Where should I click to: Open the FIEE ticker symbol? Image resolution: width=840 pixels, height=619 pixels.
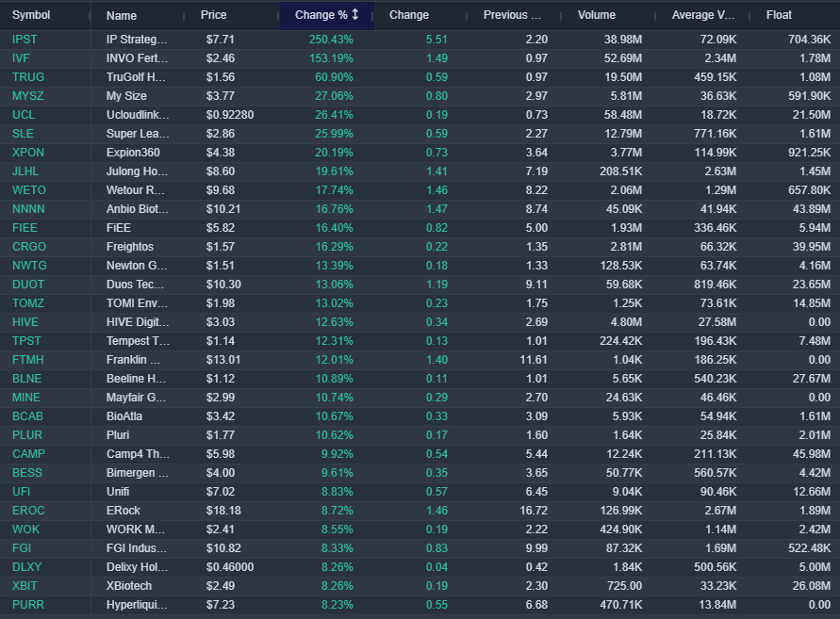[x=25, y=228]
